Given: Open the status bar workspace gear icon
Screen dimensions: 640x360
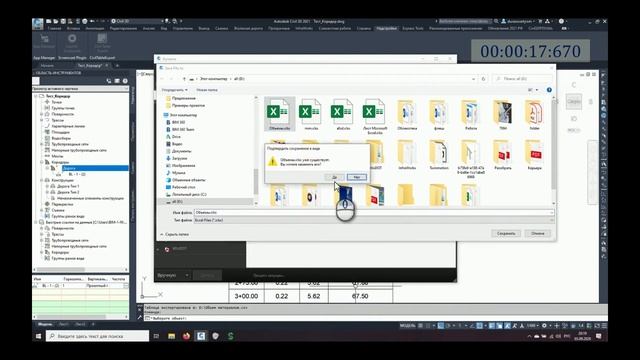Looking at the screenshot, I should (544, 326).
